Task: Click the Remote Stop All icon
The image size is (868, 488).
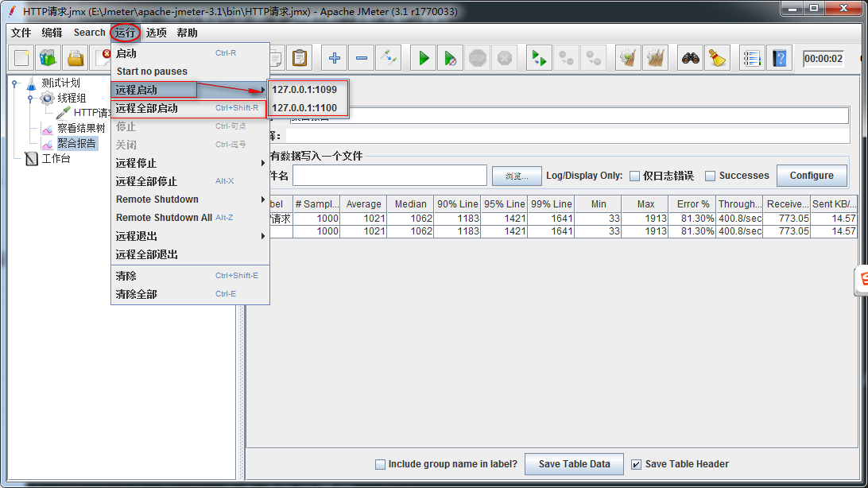Action: [x=566, y=58]
